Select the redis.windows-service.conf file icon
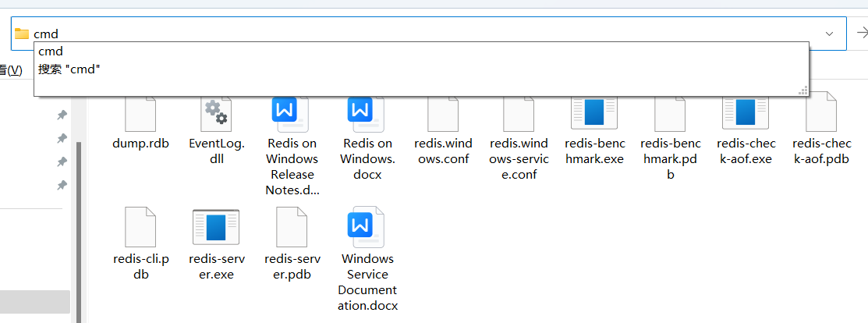Image resolution: width=868 pixels, height=323 pixels. point(519,114)
